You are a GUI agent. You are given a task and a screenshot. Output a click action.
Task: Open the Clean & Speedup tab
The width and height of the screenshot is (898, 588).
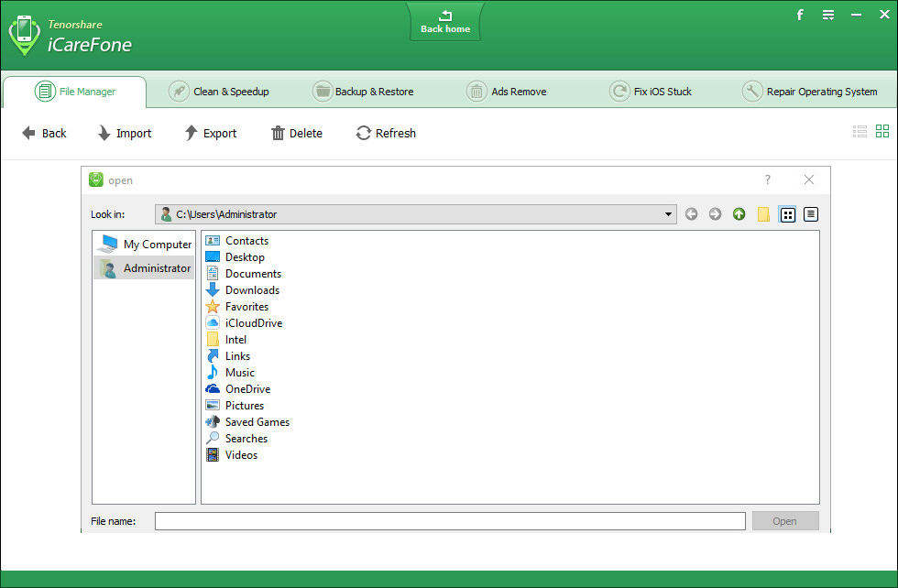pyautogui.click(x=219, y=92)
